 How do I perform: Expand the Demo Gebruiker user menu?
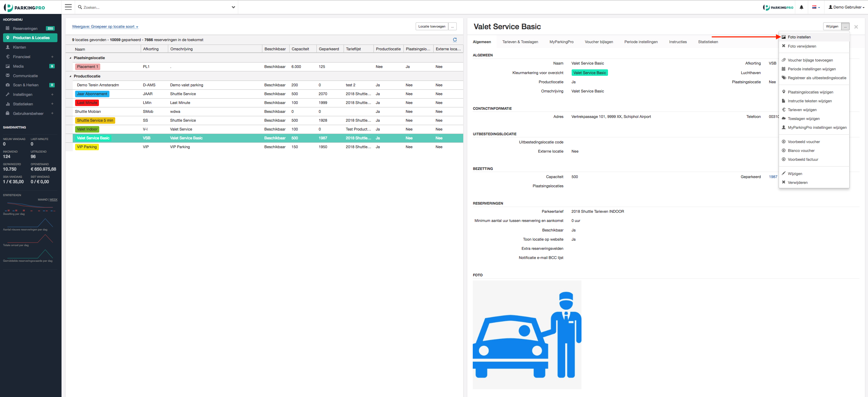(848, 7)
